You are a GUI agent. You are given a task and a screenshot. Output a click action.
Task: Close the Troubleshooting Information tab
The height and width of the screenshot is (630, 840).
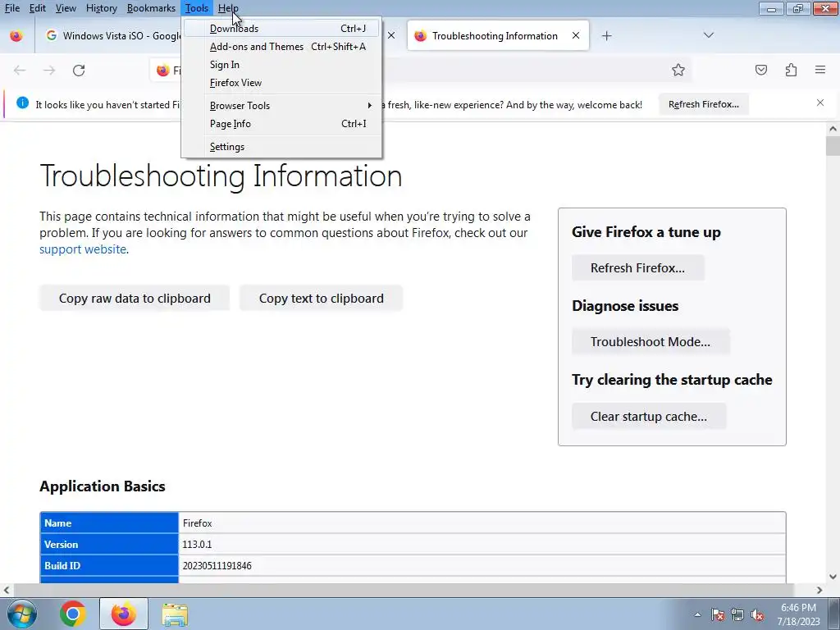coord(576,35)
